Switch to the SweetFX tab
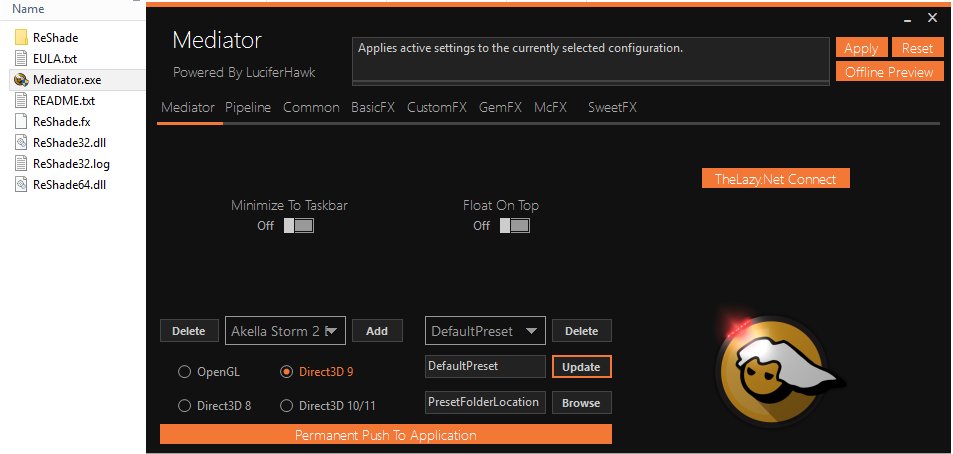 (612, 108)
